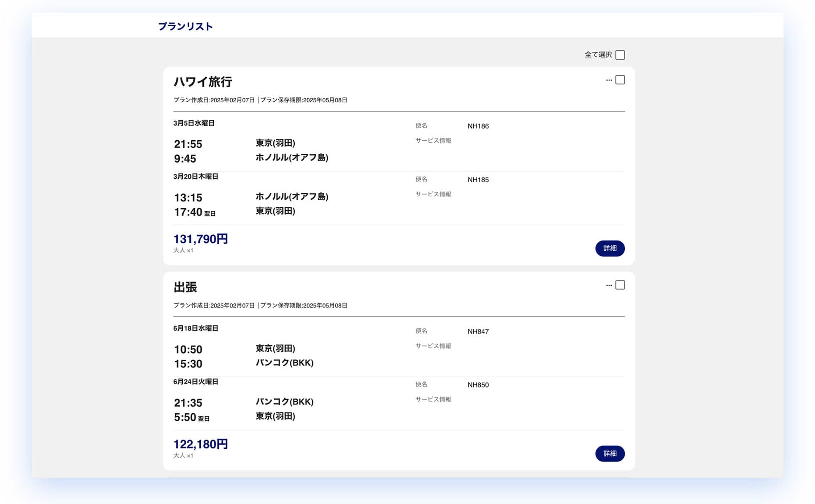Open 詳細 for the ハワイ旅行 plan
Screen dimensions: 815x504
pyautogui.click(x=609, y=248)
